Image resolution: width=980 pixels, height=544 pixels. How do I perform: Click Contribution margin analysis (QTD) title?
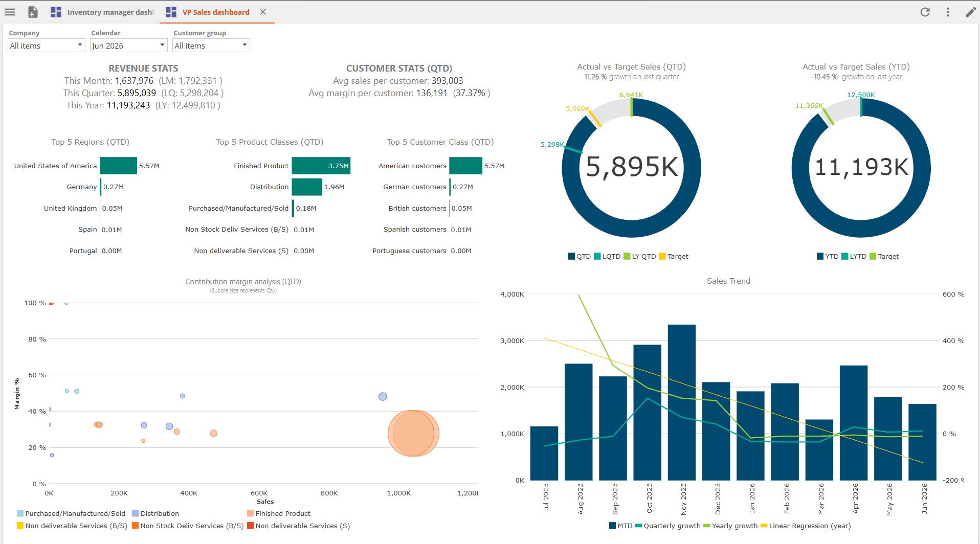[243, 282]
